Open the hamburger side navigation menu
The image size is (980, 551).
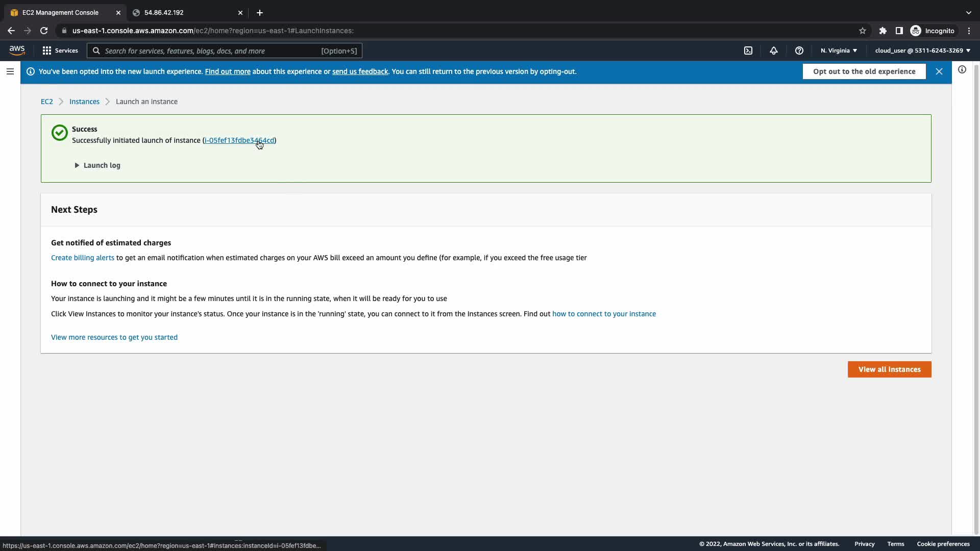click(10, 71)
